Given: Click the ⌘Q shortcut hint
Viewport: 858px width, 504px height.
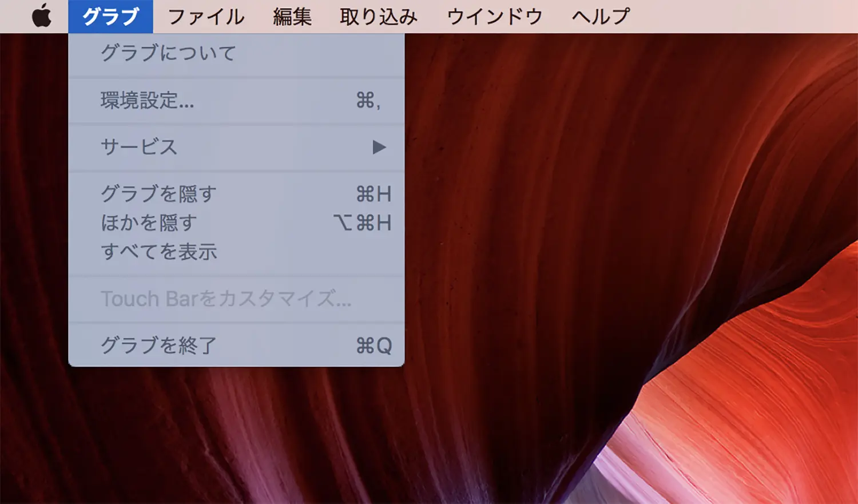Looking at the screenshot, I should point(374,346).
